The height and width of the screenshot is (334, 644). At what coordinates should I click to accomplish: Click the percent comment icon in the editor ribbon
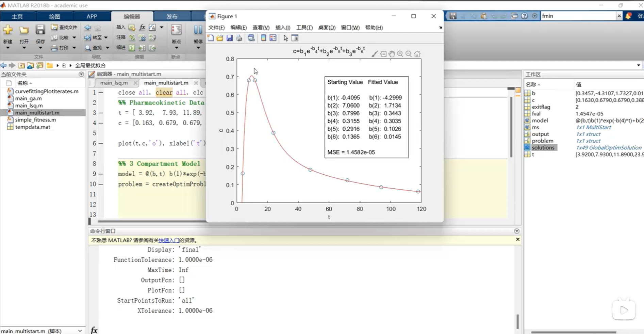(x=132, y=37)
